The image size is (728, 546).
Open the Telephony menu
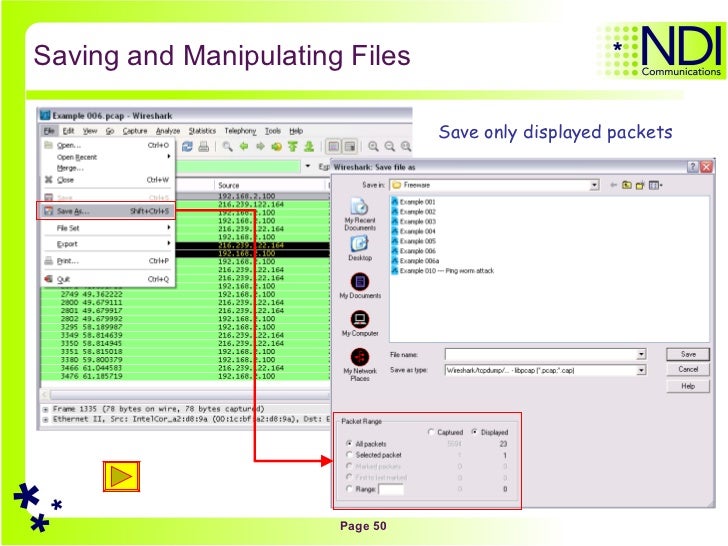(x=240, y=131)
